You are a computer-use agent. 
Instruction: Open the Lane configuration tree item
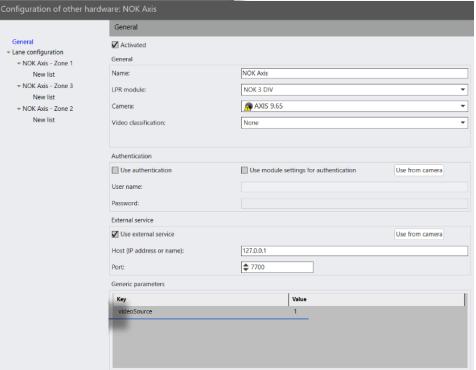pyautogui.click(x=38, y=52)
